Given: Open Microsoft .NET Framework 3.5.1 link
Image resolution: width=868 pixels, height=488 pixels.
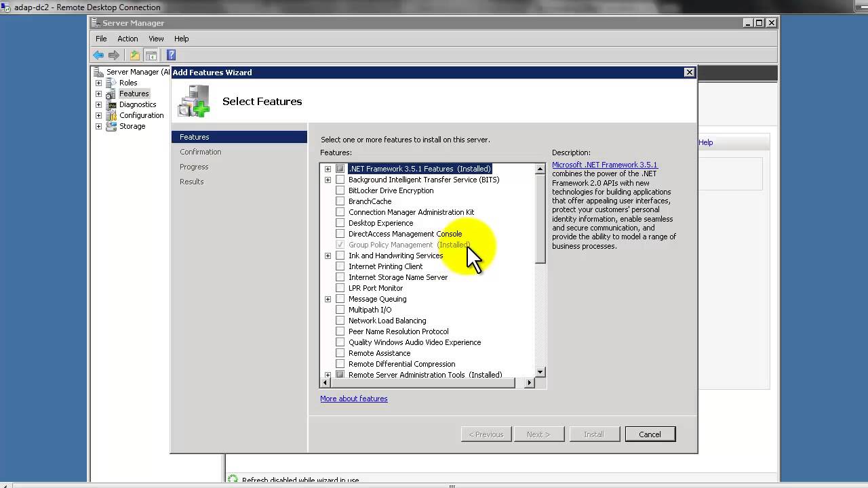Looking at the screenshot, I should click(605, 165).
